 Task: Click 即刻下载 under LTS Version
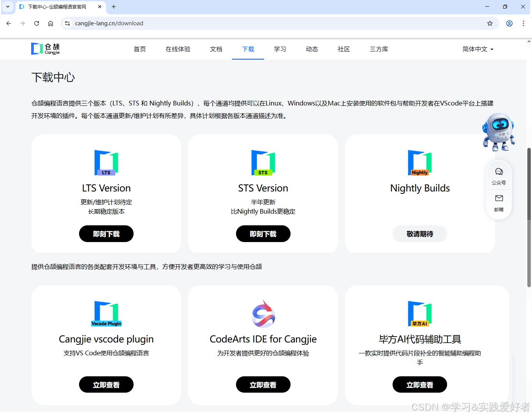[106, 234]
